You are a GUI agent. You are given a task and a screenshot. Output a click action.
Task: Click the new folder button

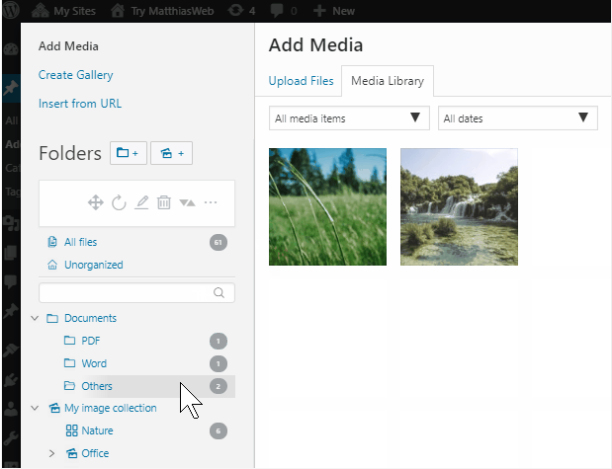point(128,153)
